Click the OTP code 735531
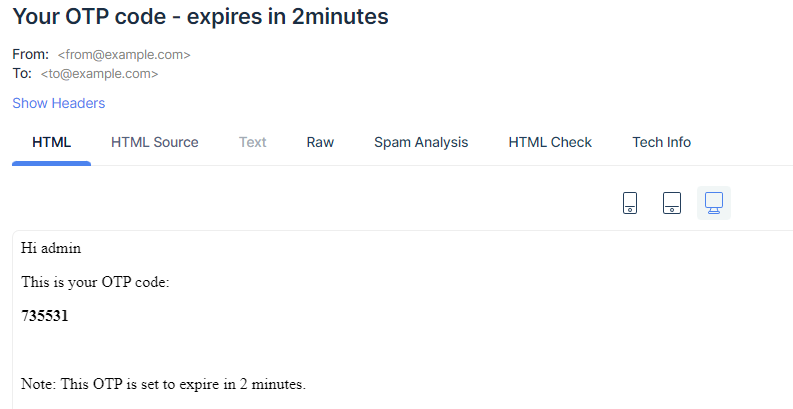This screenshot has height=409, width=793. pos(45,316)
